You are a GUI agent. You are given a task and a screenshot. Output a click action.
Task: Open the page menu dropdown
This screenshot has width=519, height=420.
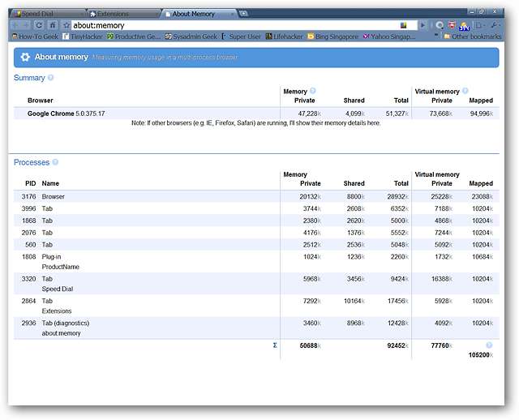(481, 25)
